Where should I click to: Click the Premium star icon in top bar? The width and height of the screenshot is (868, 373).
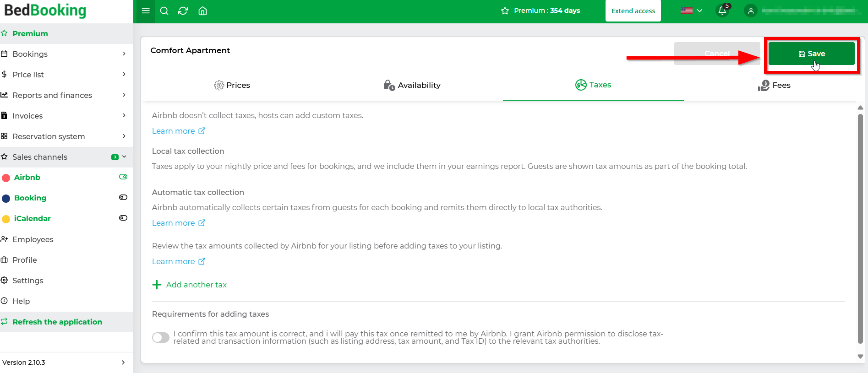[x=505, y=11]
